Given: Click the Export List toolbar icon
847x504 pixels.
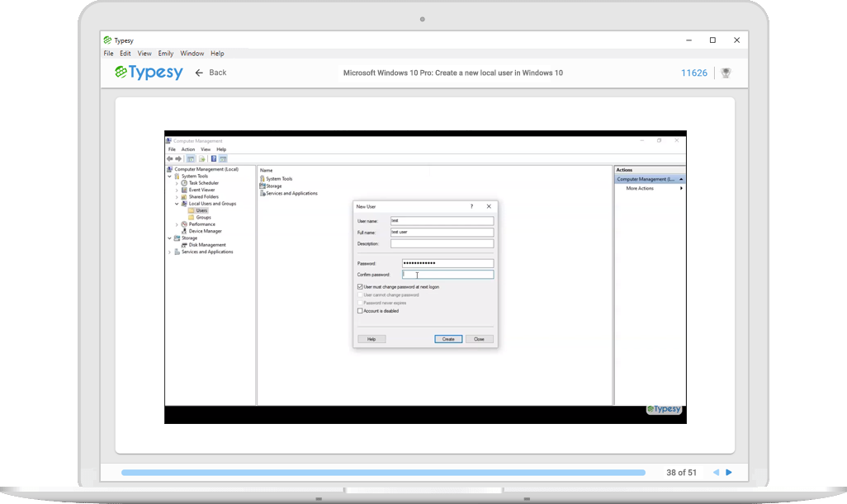Looking at the screenshot, I should coord(202,158).
